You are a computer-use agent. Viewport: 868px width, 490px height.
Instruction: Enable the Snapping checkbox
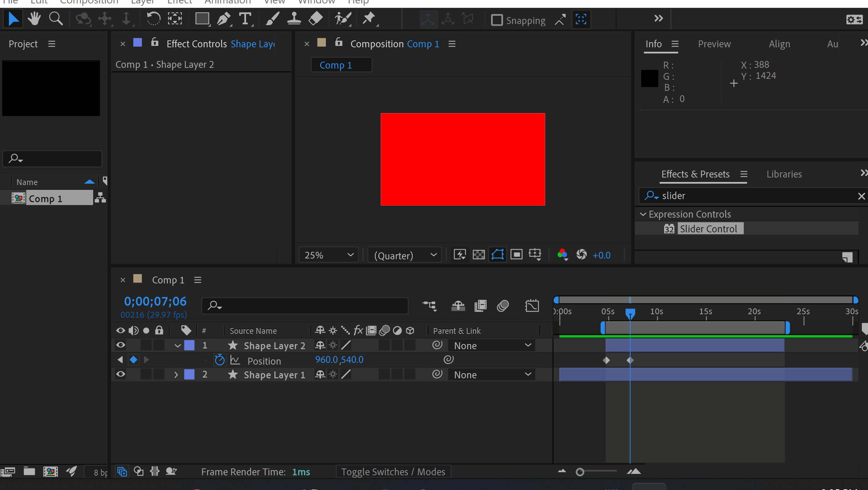[497, 20]
